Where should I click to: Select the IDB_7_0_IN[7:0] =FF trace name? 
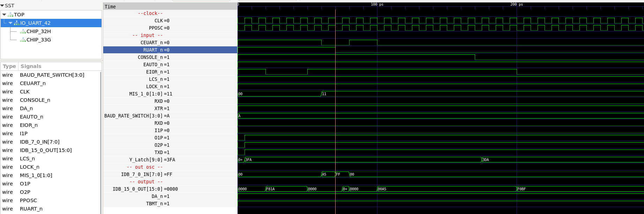pos(147,174)
